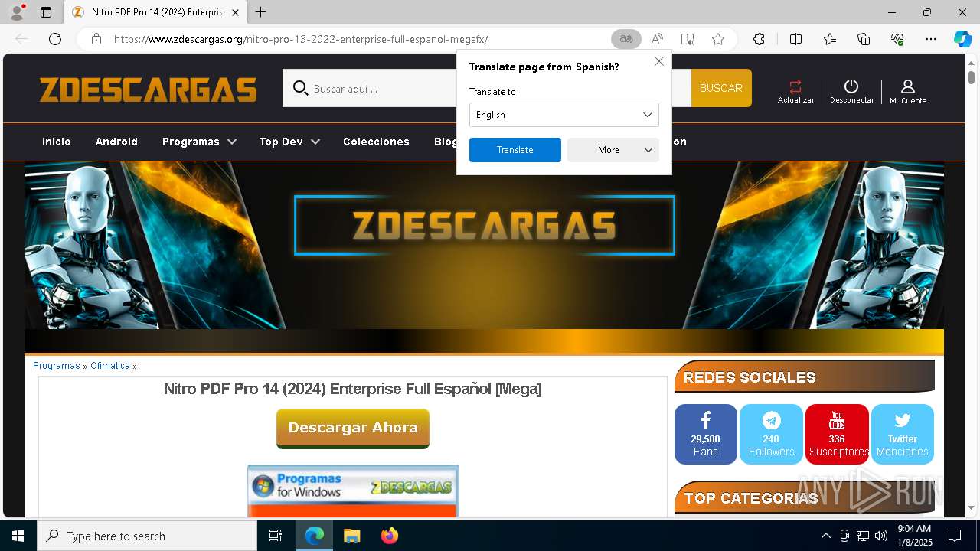Viewport: 980px width, 551px height.
Task: Open the Colecciones menu item
Action: 376,142
